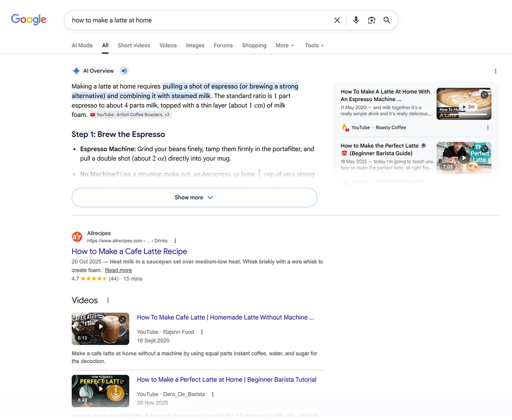
Task: Click Roasty Coffee flame channel icon
Action: [x=345, y=127]
